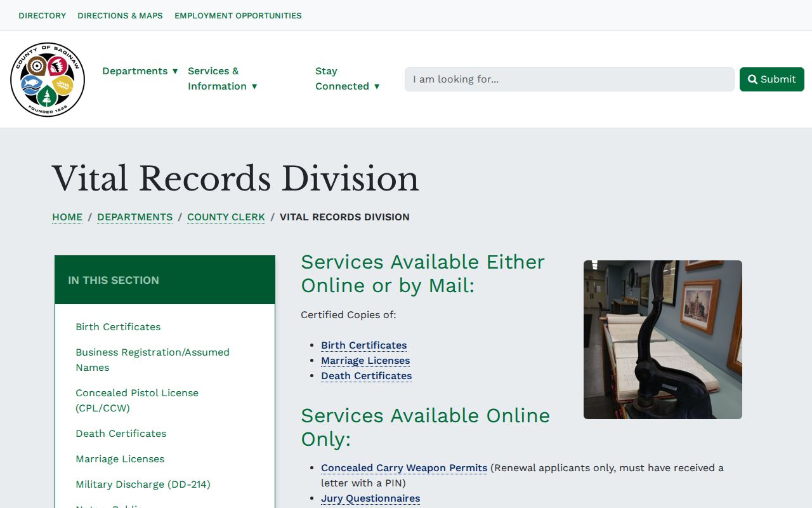
Task: Open Jury Questionnaires link
Action: tap(370, 498)
